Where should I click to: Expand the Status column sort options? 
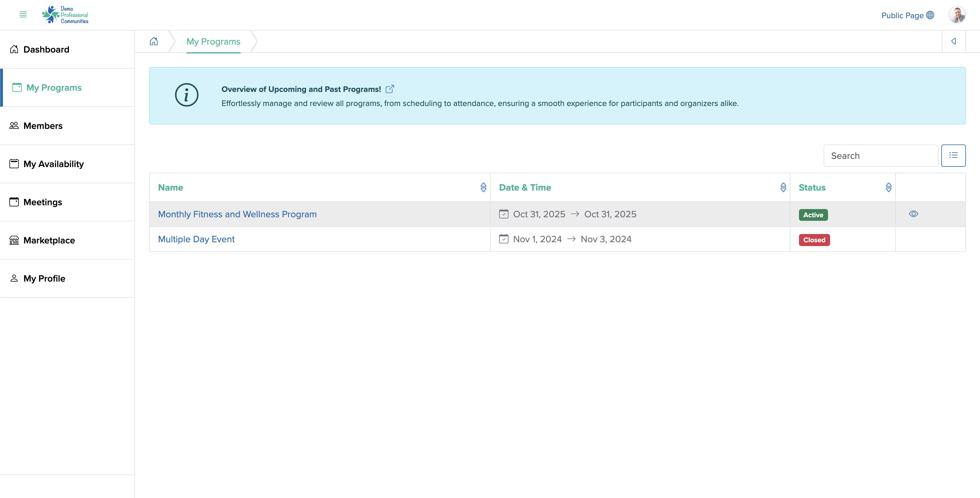(x=888, y=187)
